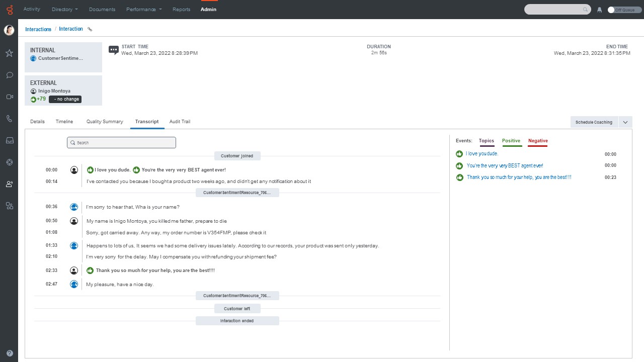Click the chat message icon beside Start Time
The height and width of the screenshot is (362, 644).
click(114, 50)
